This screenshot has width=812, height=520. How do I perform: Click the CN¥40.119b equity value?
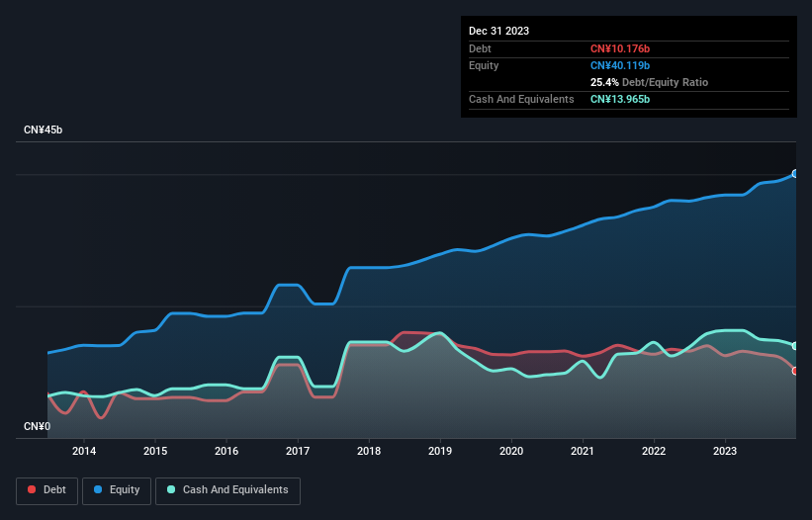[x=620, y=65]
